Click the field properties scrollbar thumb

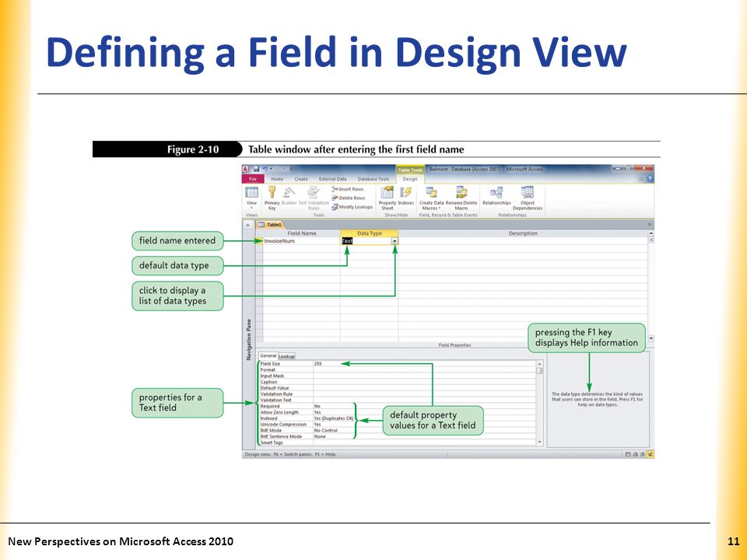[x=539, y=370]
